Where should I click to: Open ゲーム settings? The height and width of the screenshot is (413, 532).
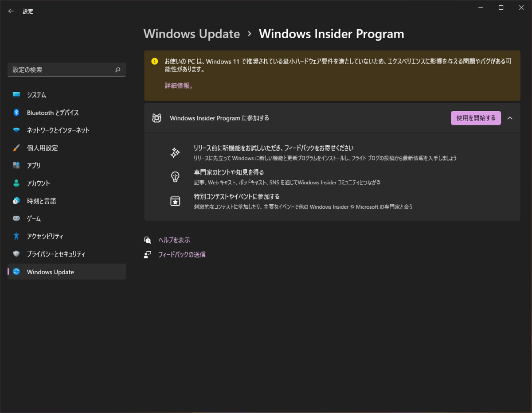[66, 218]
